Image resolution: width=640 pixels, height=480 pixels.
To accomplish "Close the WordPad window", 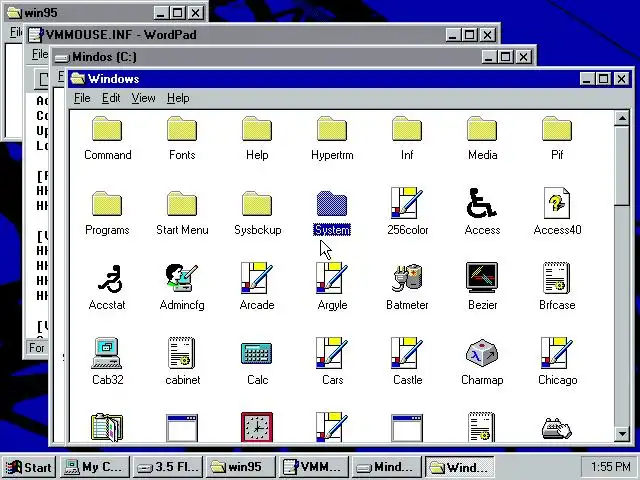I will point(487,35).
